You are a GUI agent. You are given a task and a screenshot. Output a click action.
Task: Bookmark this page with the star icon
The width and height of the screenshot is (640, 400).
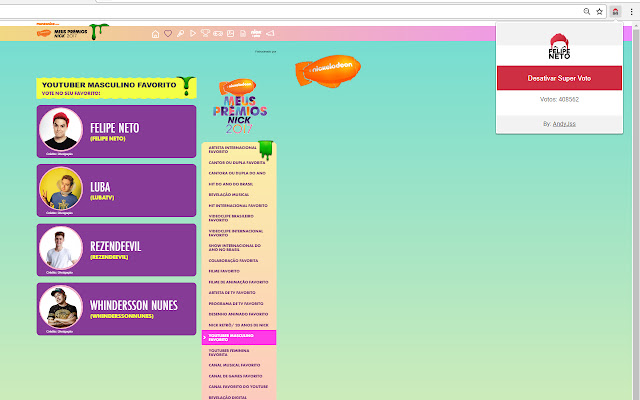point(599,11)
